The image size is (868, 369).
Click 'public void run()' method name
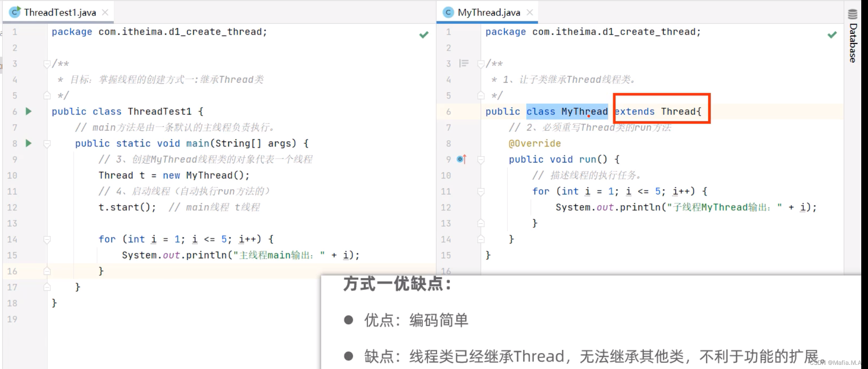[588, 159]
